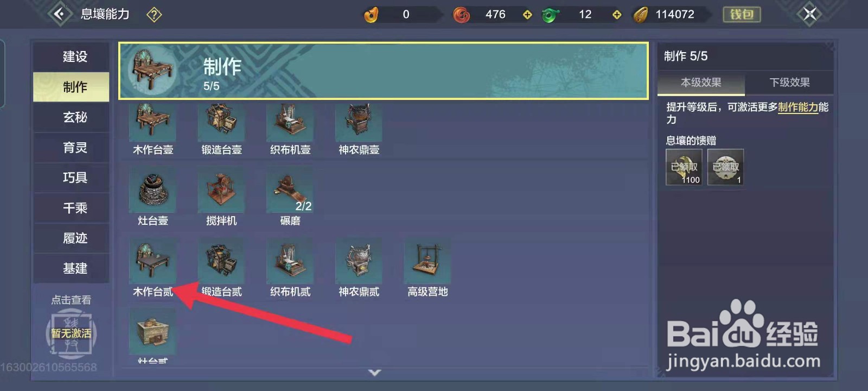Viewport: 868px width, 391px height.
Task: Open the 钱包 wallet button
Action: (742, 15)
